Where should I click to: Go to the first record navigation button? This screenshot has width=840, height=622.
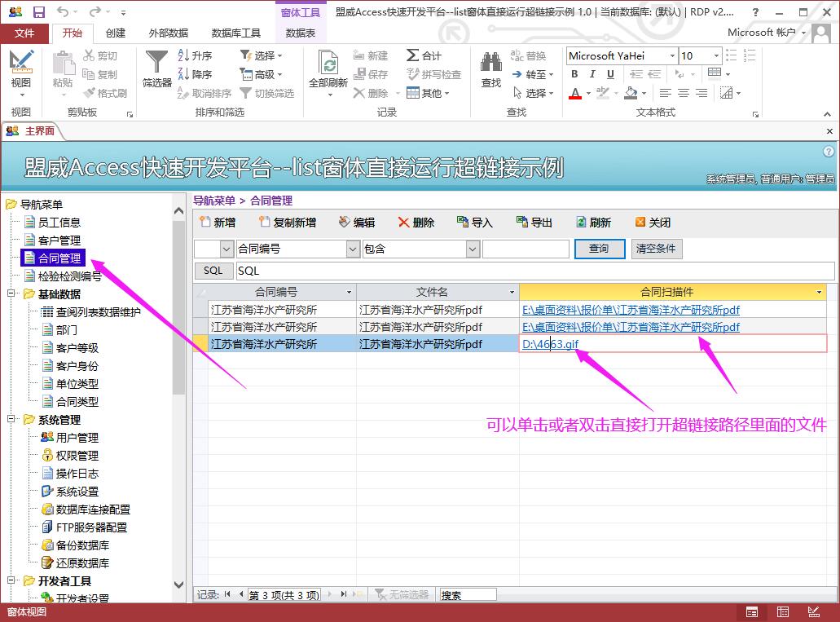[227, 594]
